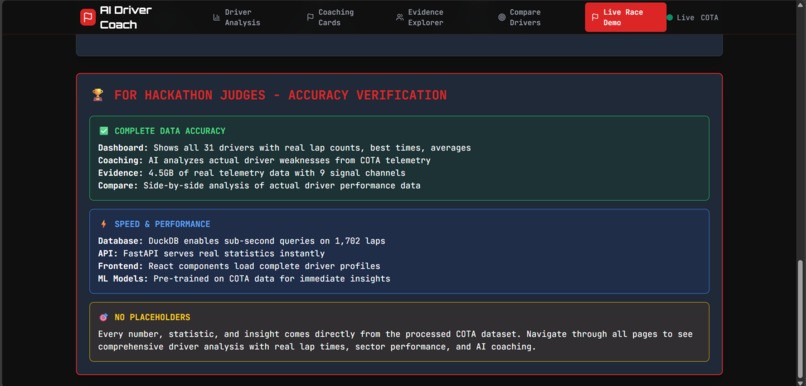Click the Compare side-by-side analysis line

[x=259, y=186]
